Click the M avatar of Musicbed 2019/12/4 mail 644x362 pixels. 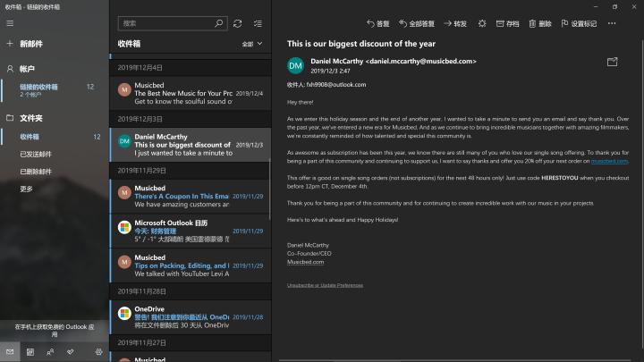(124, 89)
